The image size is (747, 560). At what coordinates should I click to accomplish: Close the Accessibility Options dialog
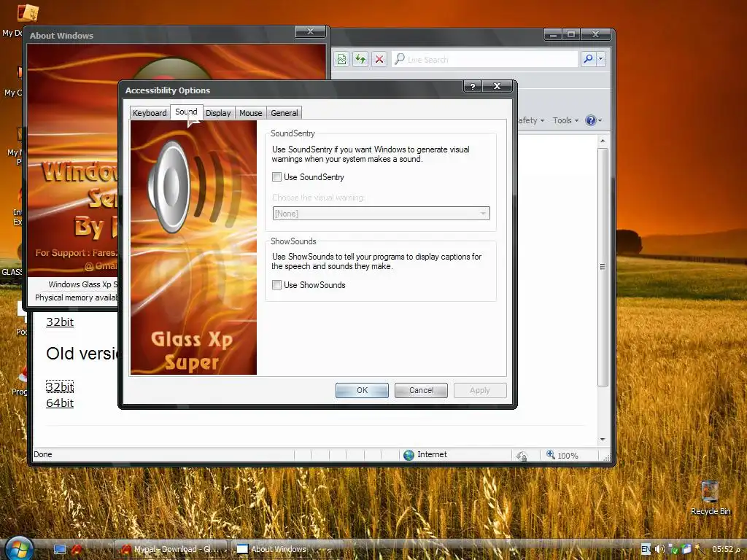click(498, 86)
